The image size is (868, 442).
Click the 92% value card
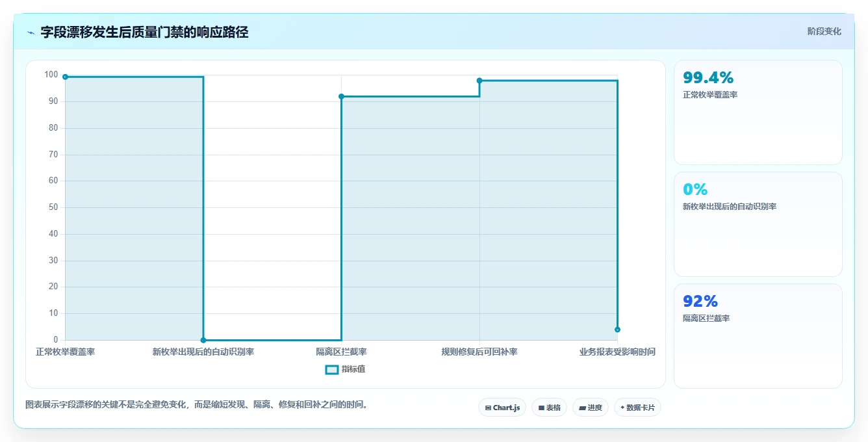click(x=758, y=336)
